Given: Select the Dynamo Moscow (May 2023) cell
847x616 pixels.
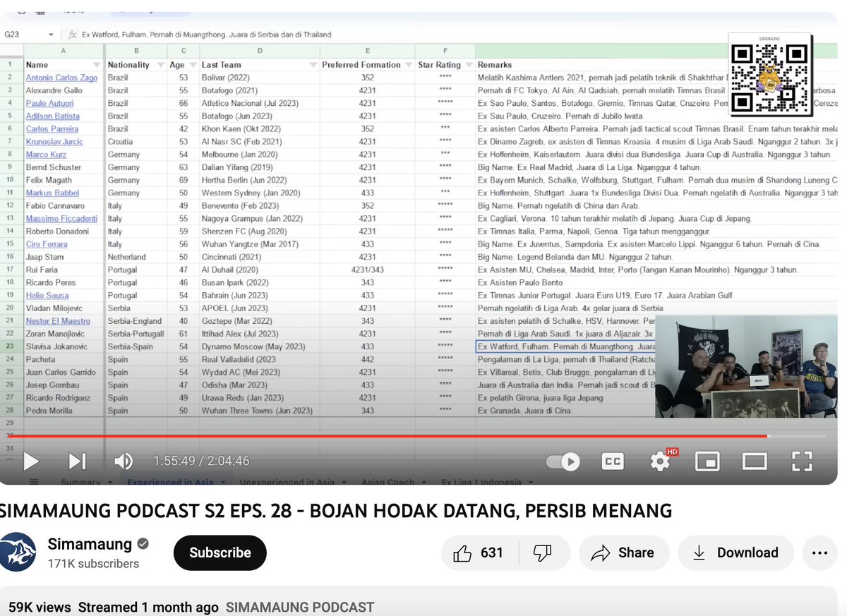Looking at the screenshot, I should pyautogui.click(x=259, y=346).
